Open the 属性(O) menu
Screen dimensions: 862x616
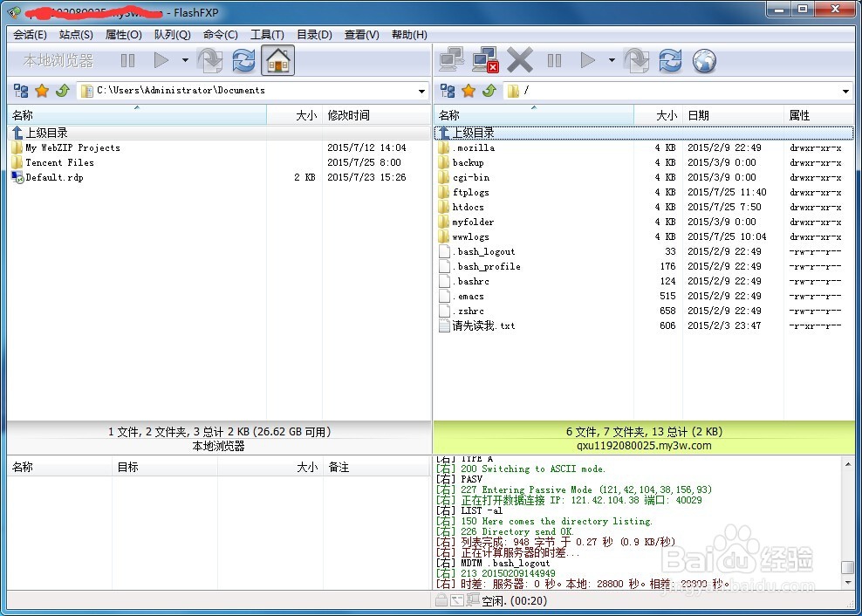tap(124, 35)
